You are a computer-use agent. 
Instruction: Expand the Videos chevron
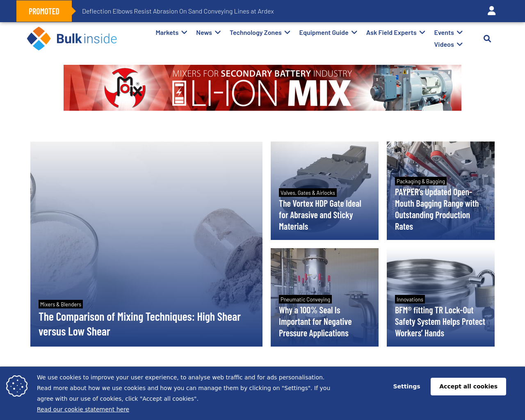460,44
